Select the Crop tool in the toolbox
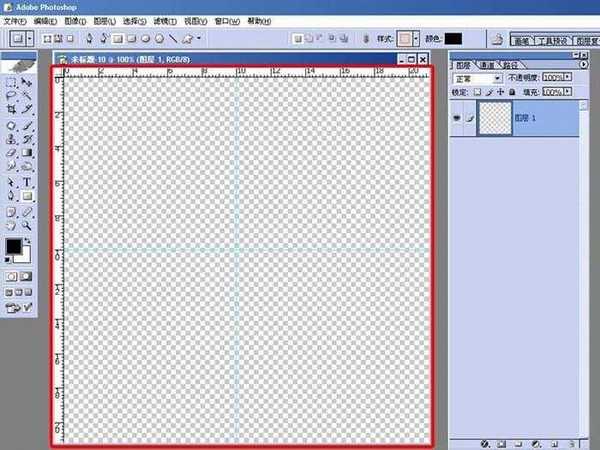The image size is (600, 450). (12, 108)
